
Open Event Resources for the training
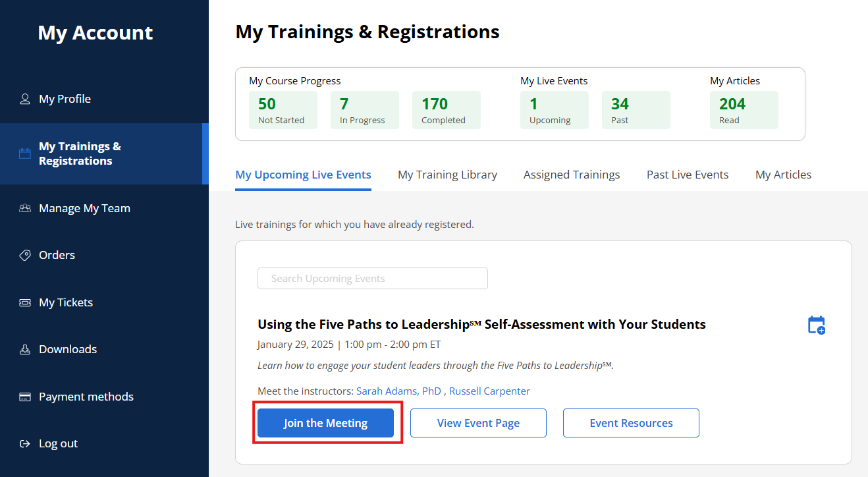[631, 423]
